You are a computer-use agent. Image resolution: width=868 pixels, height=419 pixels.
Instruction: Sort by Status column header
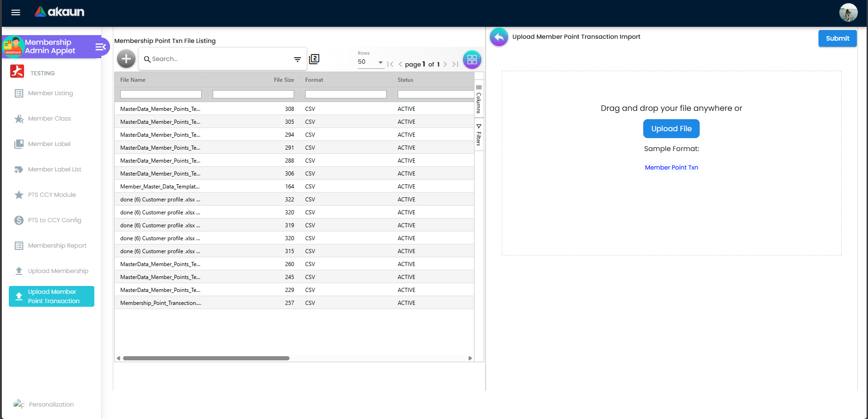[405, 80]
